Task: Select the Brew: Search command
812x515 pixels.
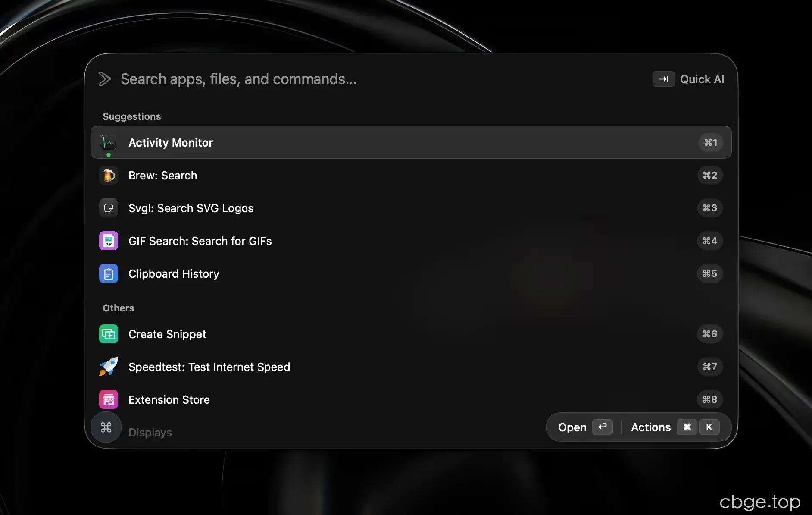Action: [x=411, y=175]
